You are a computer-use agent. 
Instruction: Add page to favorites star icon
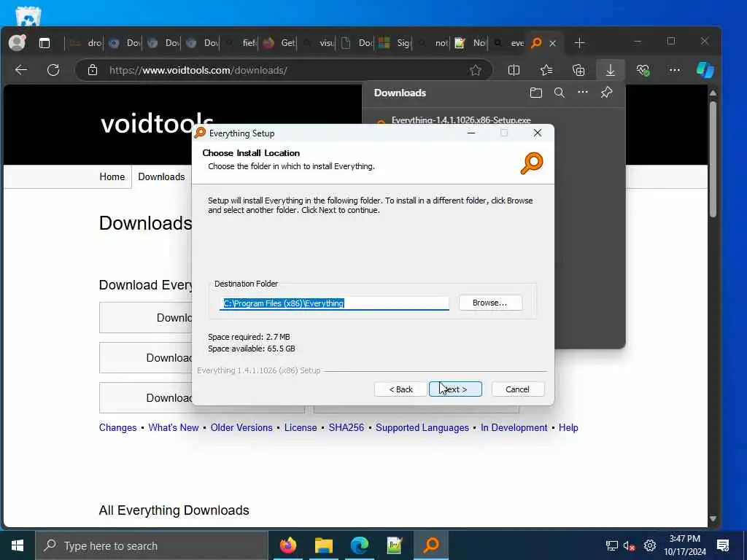(x=475, y=70)
